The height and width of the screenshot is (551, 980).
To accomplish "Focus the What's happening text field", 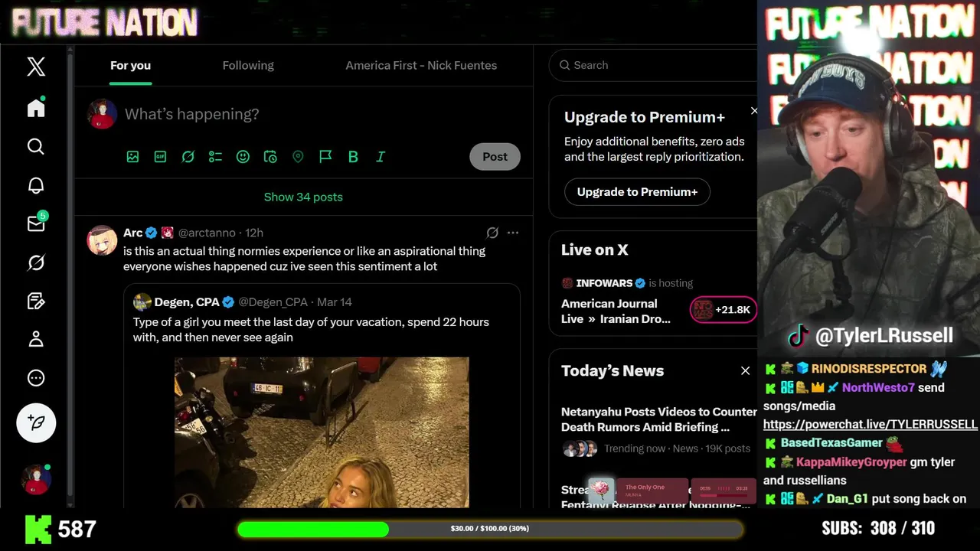I will pos(322,114).
